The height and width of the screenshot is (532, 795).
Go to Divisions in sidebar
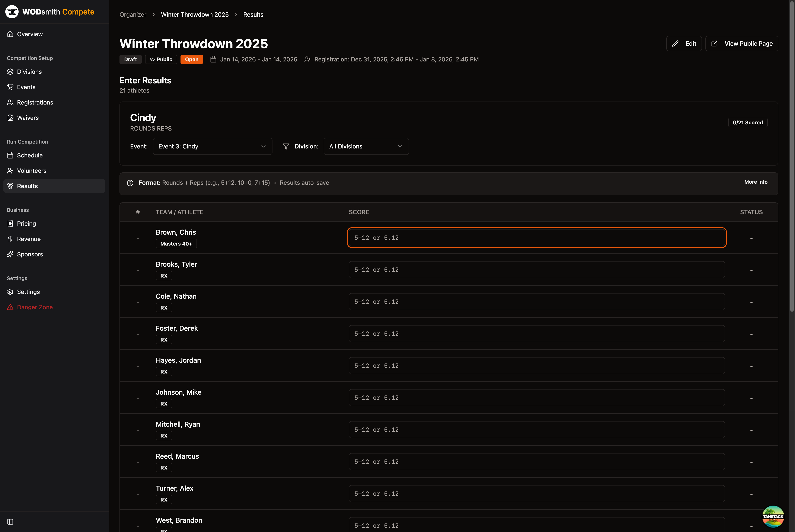pos(54,72)
